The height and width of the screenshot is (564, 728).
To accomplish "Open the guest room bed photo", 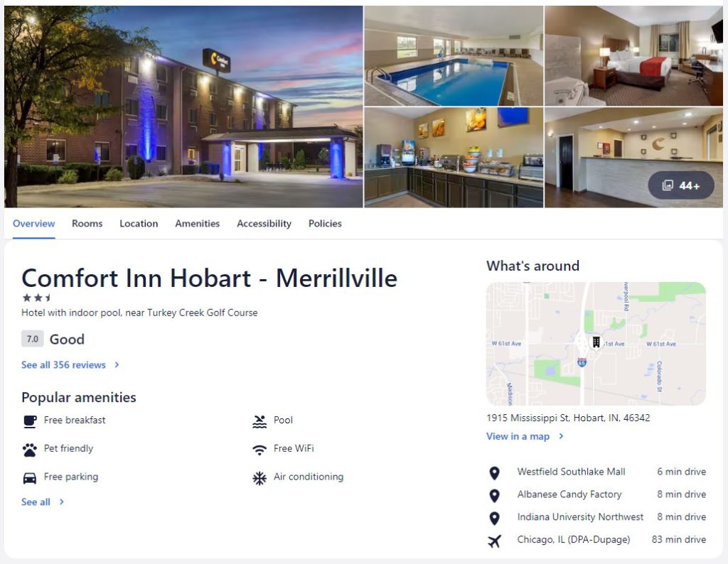I will 633,55.
